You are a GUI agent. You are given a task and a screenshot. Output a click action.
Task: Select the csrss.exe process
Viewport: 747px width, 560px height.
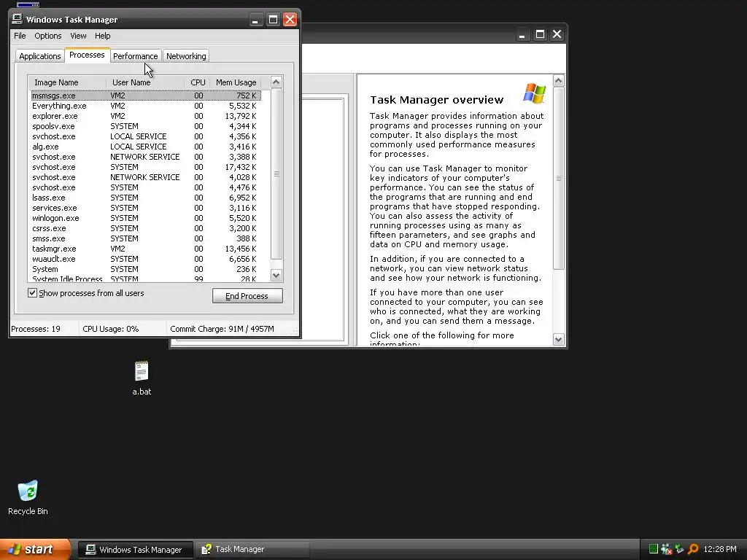[146, 228]
